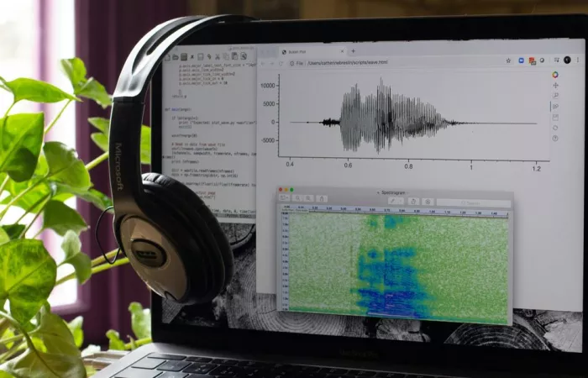
Task: Open the media controls icon in Chrome
Action: (x=557, y=60)
